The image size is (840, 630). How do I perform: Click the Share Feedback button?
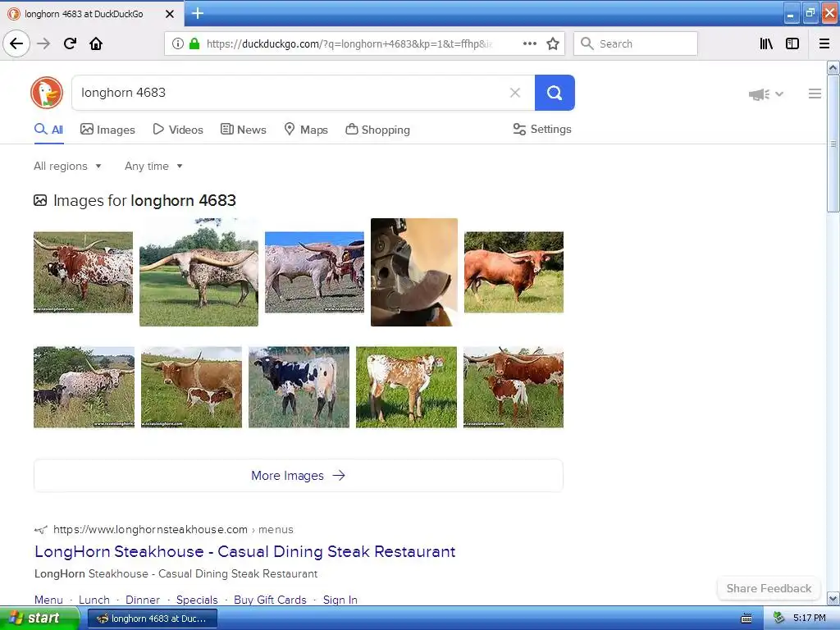(x=769, y=588)
